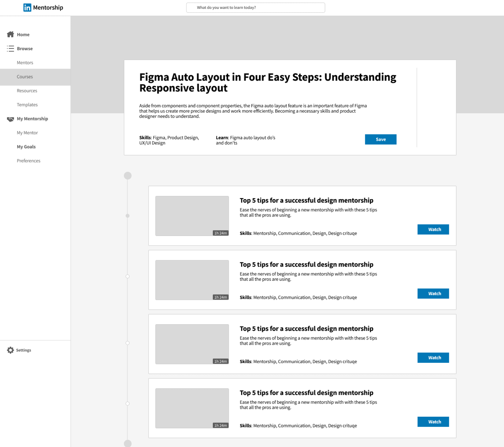Image resolution: width=504 pixels, height=447 pixels.
Task: Click the "Skills: Figma, Product Design" text
Action: tap(169, 140)
